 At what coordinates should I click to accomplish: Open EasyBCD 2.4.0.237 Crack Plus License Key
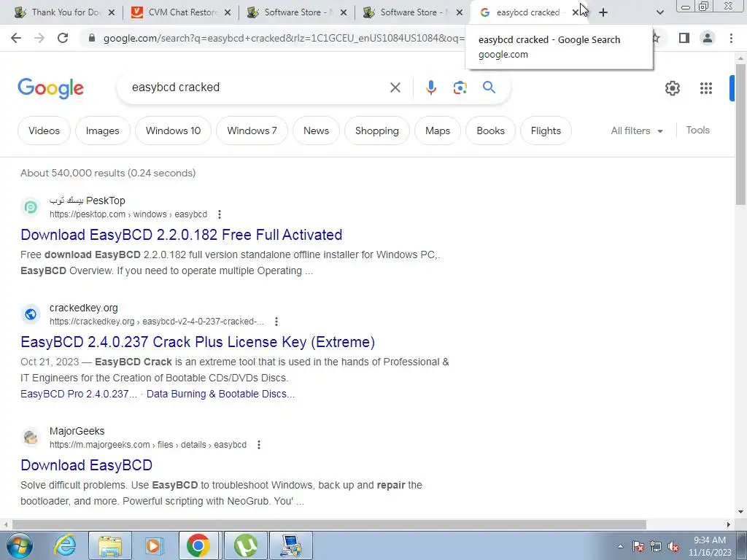click(198, 342)
